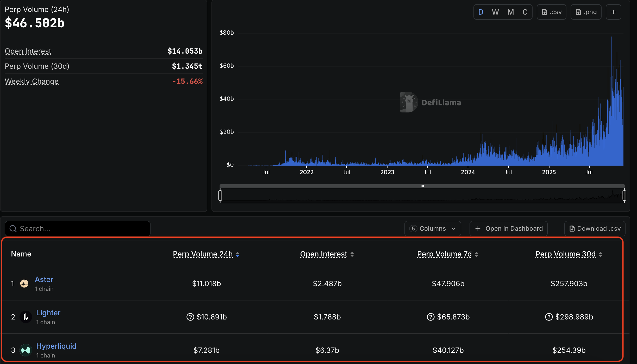Switch chart to Daily (D) grouping
637x364 pixels.
click(481, 12)
